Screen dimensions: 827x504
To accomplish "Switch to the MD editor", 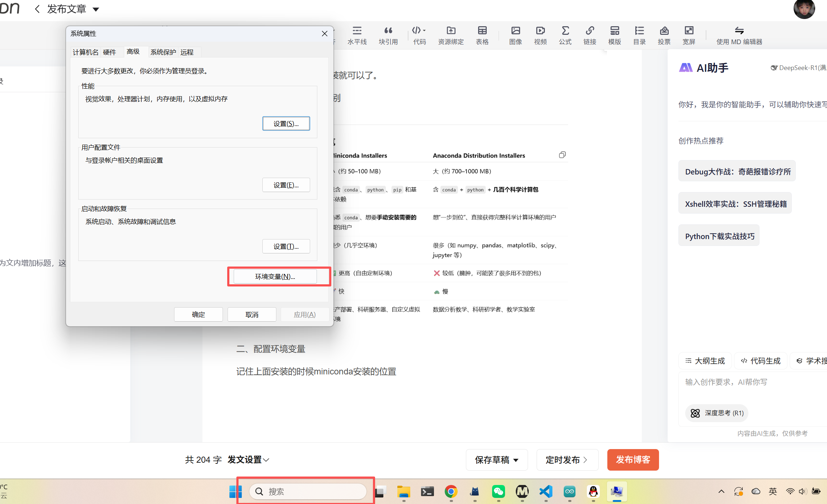I will (739, 35).
